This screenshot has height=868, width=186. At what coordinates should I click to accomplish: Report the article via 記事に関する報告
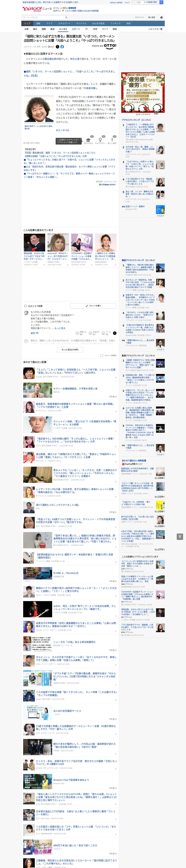(32, 143)
